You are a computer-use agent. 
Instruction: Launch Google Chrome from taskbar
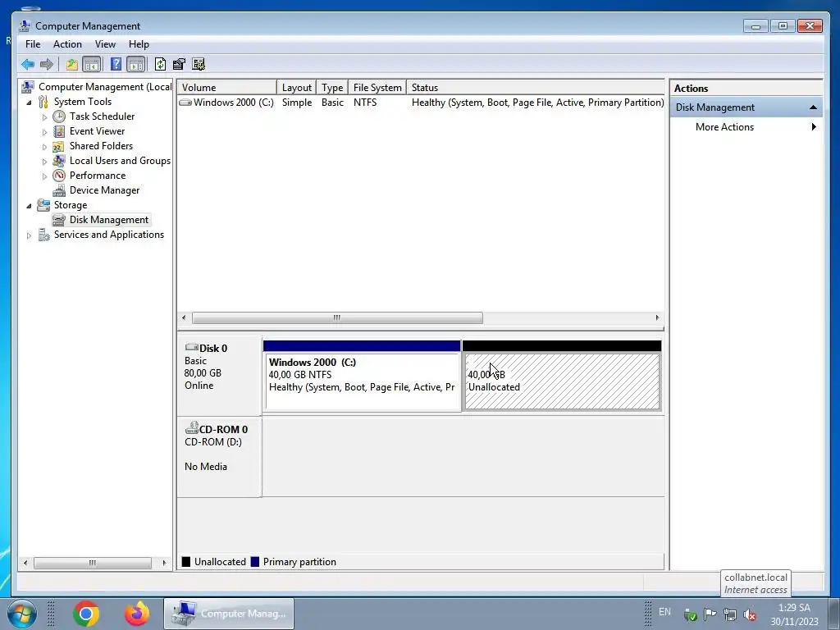pos(86,614)
